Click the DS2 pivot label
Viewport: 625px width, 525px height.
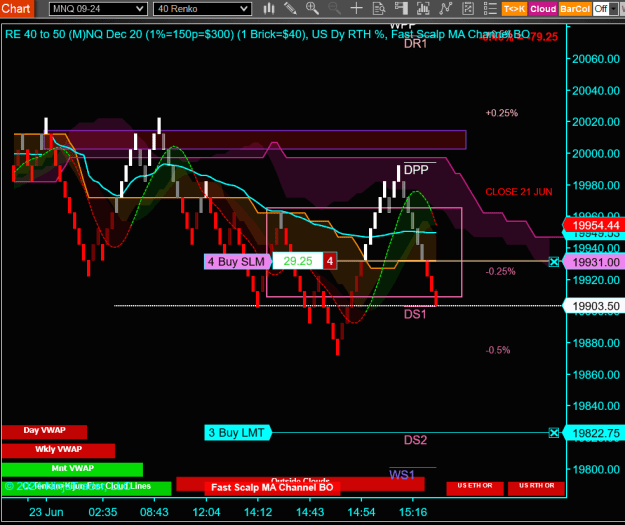(x=415, y=440)
